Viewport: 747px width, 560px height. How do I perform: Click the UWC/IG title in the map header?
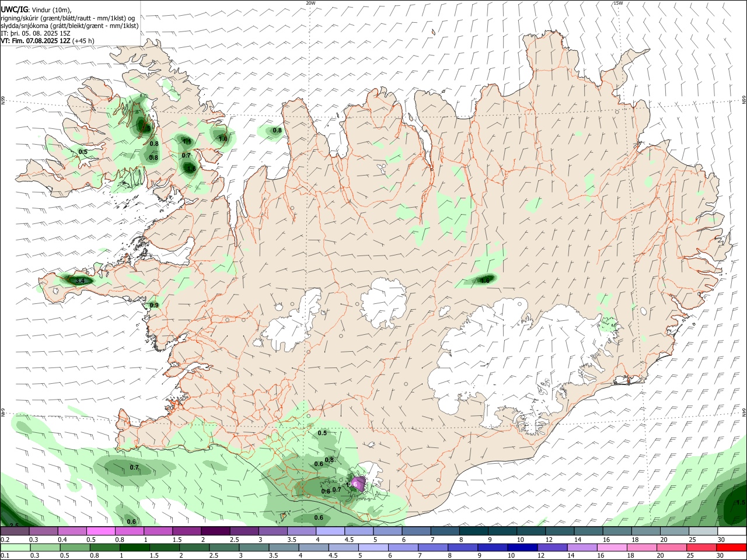pos(14,9)
